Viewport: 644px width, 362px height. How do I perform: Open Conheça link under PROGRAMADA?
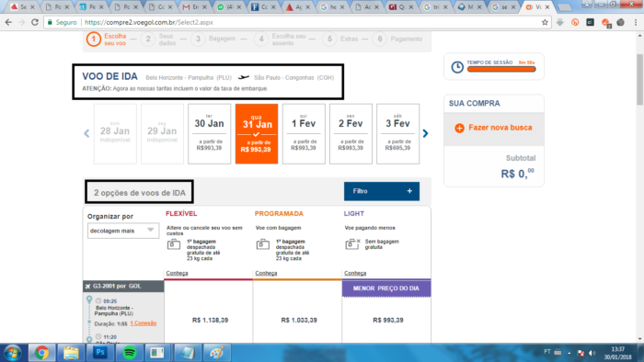266,273
